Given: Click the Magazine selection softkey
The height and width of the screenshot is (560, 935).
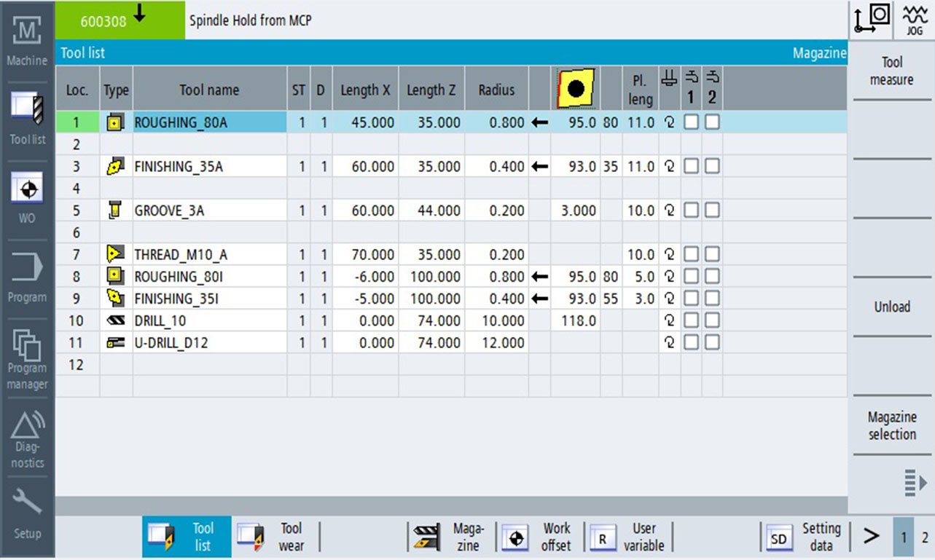Looking at the screenshot, I should click(892, 426).
